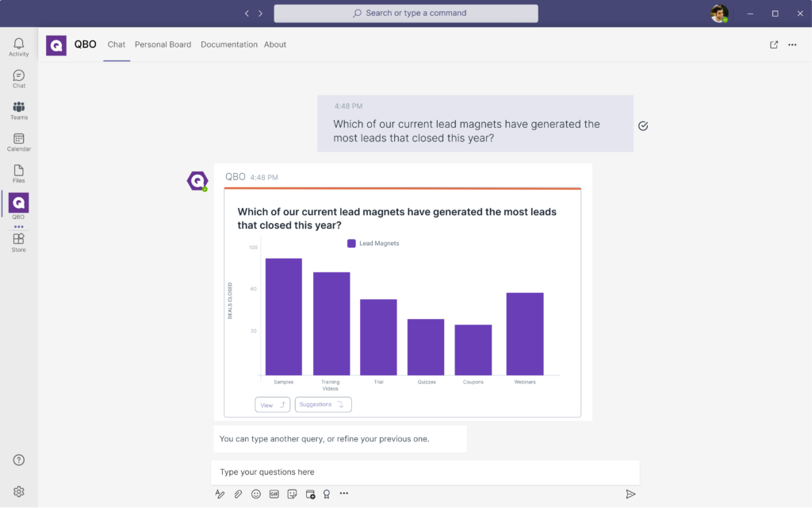Open the emoji picker
Image resolution: width=812 pixels, height=508 pixels.
coord(256,494)
